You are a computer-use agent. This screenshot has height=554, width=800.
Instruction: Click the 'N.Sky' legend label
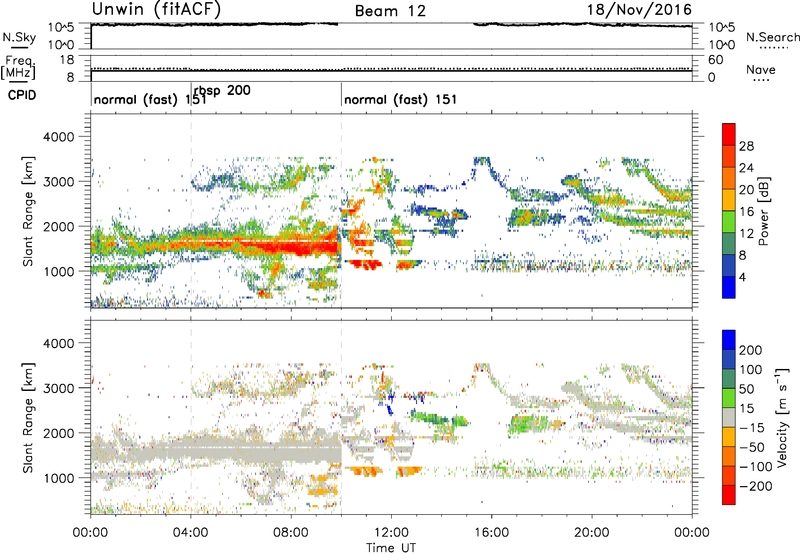click(19, 37)
